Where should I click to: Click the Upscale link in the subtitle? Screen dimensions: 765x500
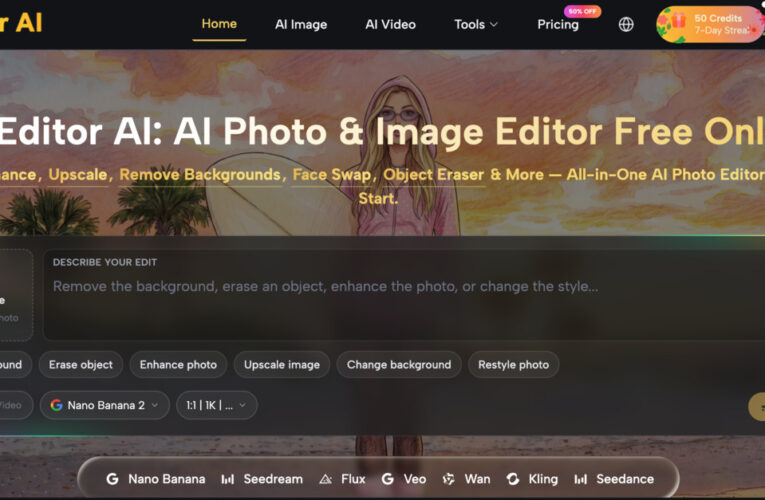pyautogui.click(x=78, y=175)
